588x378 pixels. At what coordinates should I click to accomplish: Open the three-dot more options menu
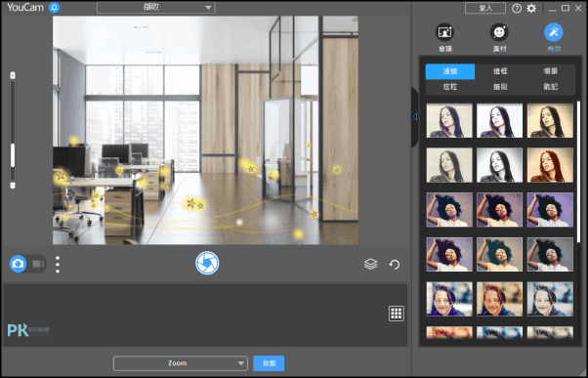58,265
